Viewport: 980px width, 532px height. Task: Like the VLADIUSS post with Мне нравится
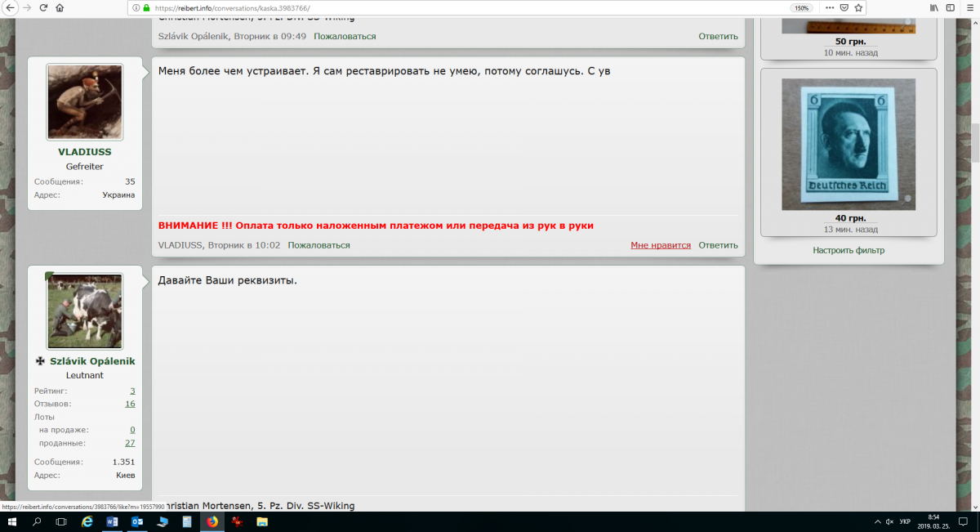coord(661,245)
